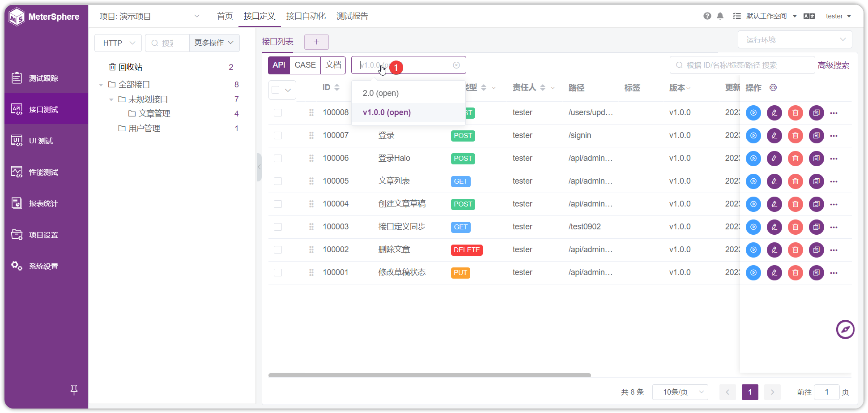Go to 测试报告 tab
The width and height of the screenshot is (868, 413).
click(353, 16)
